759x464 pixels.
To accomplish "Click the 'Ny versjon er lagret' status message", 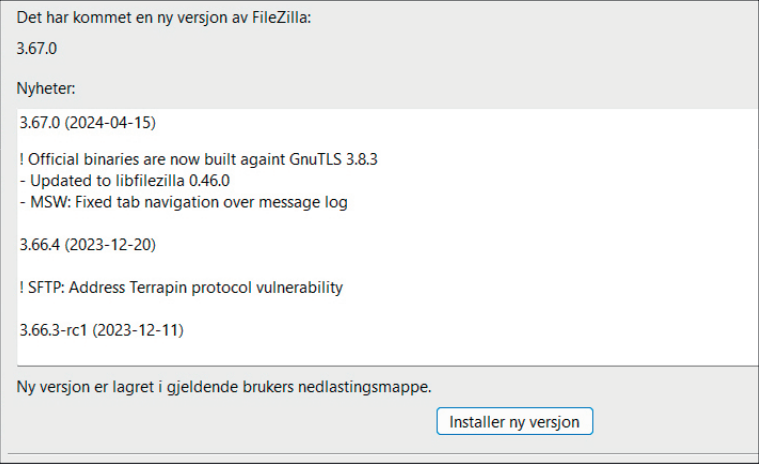I will pyautogui.click(x=230, y=386).
